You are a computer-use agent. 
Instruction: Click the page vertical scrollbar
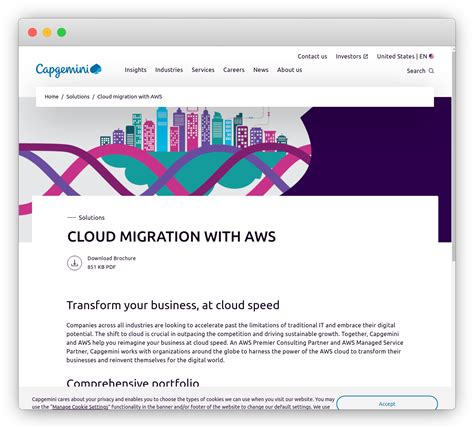tap(453, 155)
